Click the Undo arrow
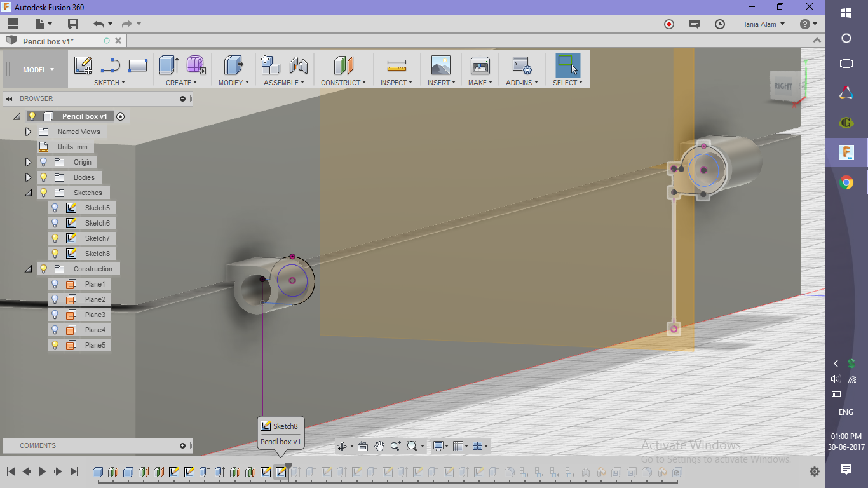Image resolution: width=868 pixels, height=488 pixels. 98,24
